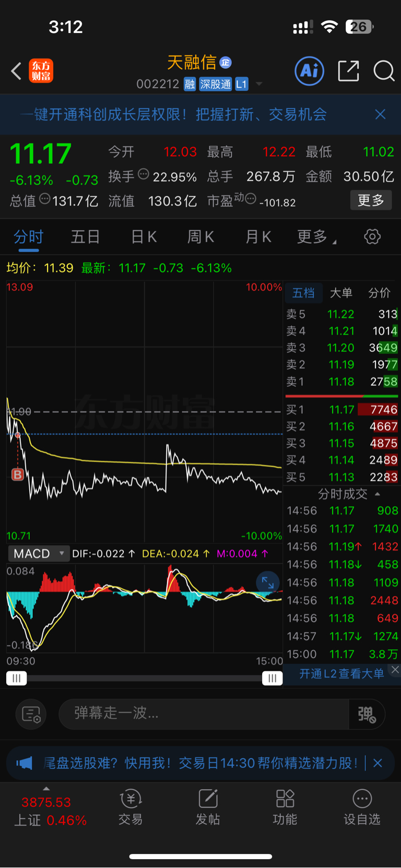Tap the megaphone announcement icon
Image resolution: width=401 pixels, height=868 pixels.
coord(24,763)
